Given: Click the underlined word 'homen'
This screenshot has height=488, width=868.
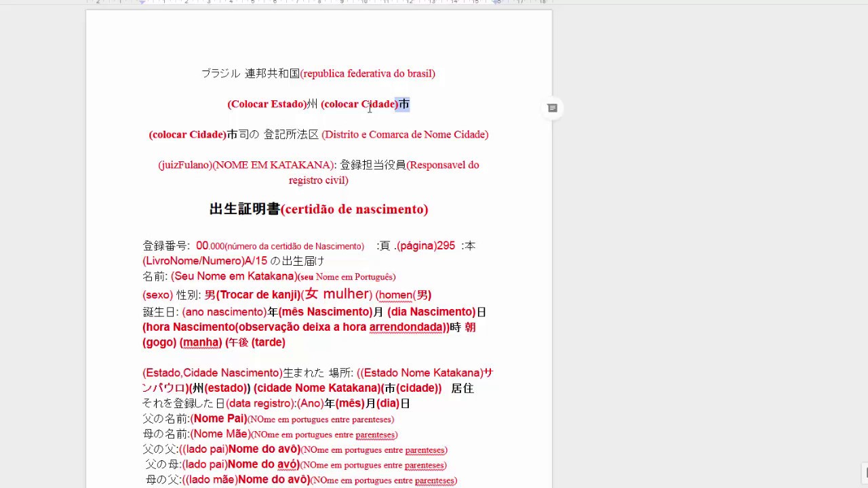Looking at the screenshot, I should 396,295.
